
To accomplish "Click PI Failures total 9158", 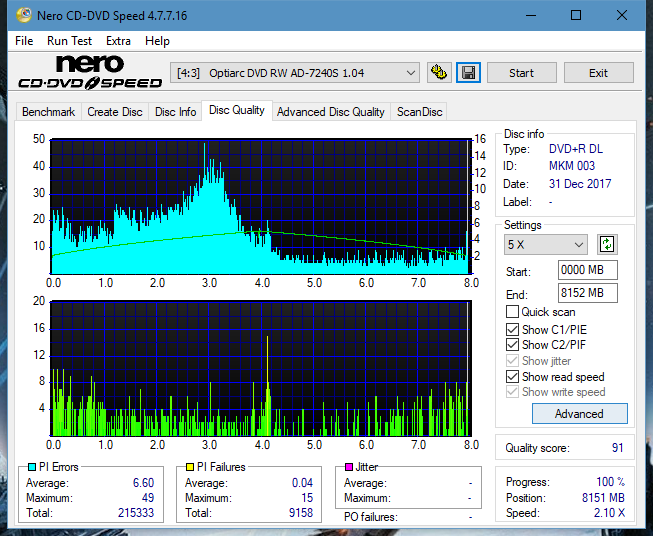I will tap(301, 513).
